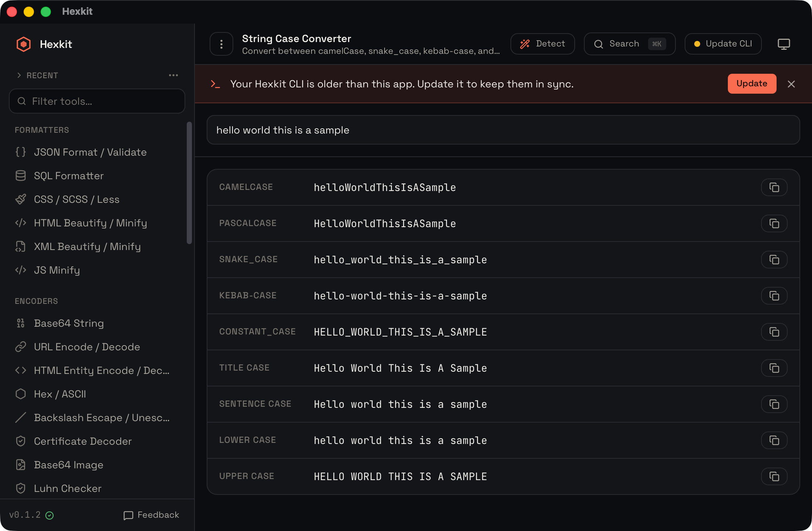812x531 pixels.
Task: Copy the PascalCase result
Action: (x=774, y=223)
